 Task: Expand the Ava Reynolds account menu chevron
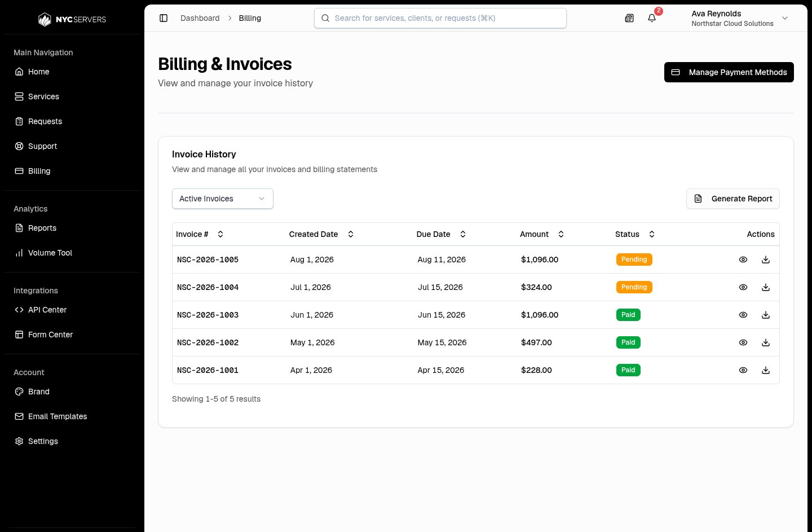coord(785,18)
